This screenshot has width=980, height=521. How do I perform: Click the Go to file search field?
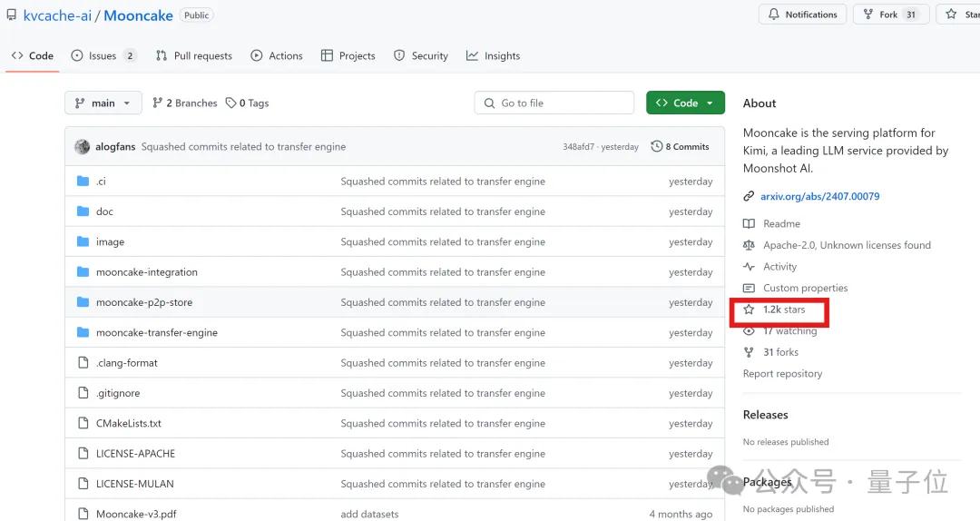554,103
